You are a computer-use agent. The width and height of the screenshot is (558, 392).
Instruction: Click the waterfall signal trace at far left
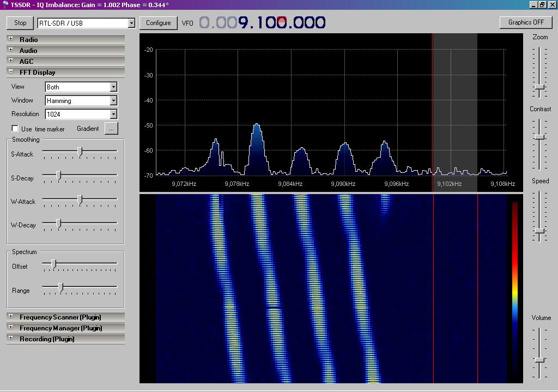point(226,288)
